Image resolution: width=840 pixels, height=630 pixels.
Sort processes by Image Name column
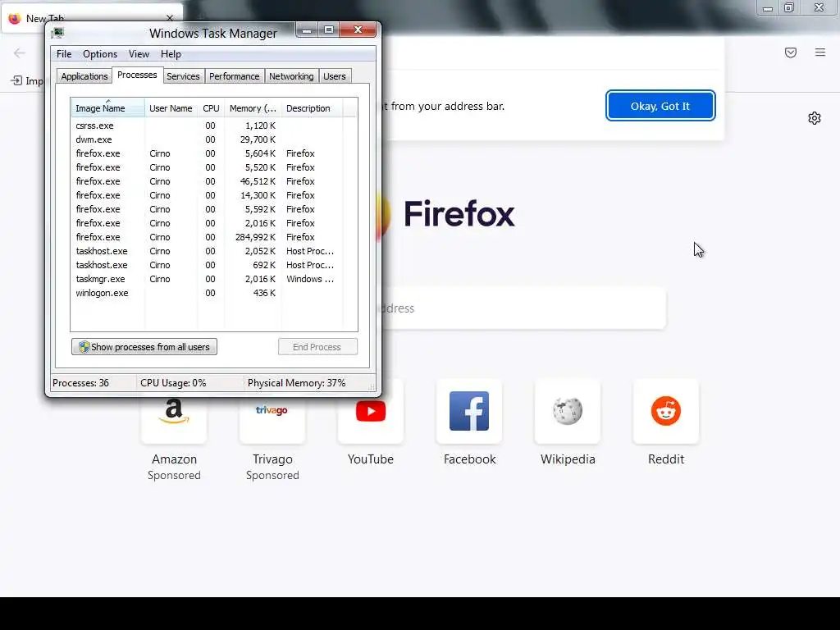click(107, 108)
